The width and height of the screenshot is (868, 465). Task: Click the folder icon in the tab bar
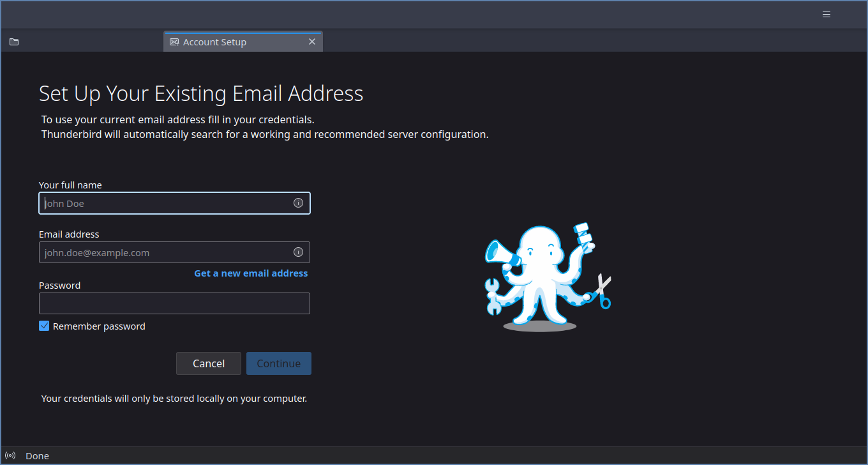click(14, 42)
